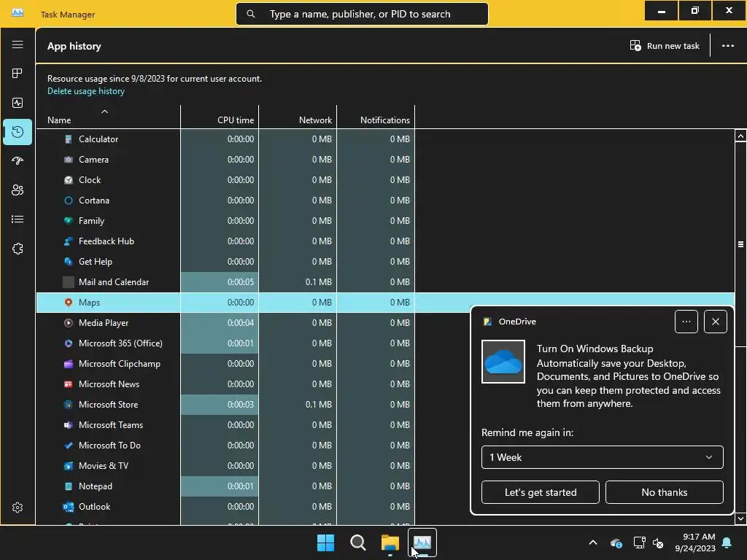Click the Microsoft Teams app icon
The image size is (747, 560).
(69, 425)
